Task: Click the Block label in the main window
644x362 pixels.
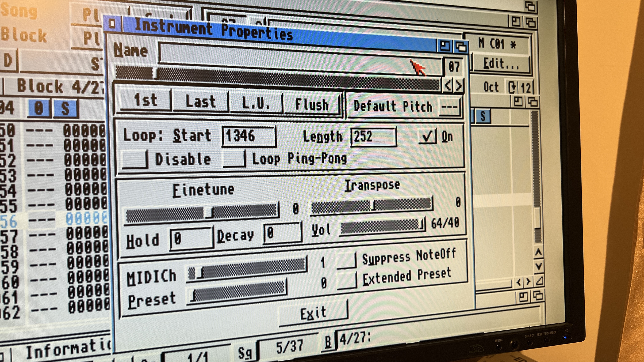Action: [23, 35]
